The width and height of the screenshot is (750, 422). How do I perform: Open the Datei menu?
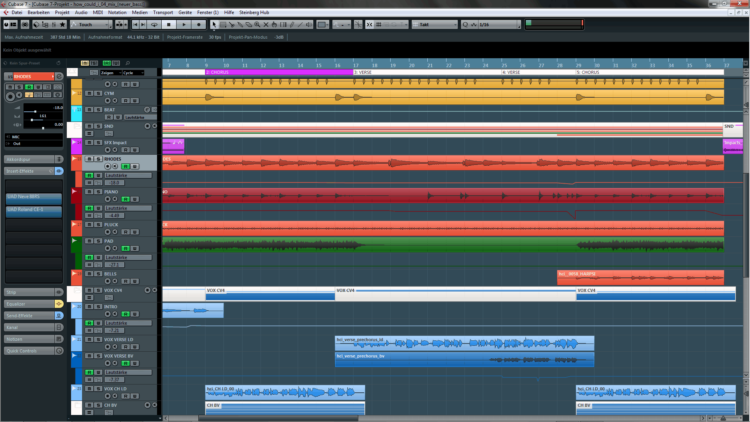(x=17, y=12)
